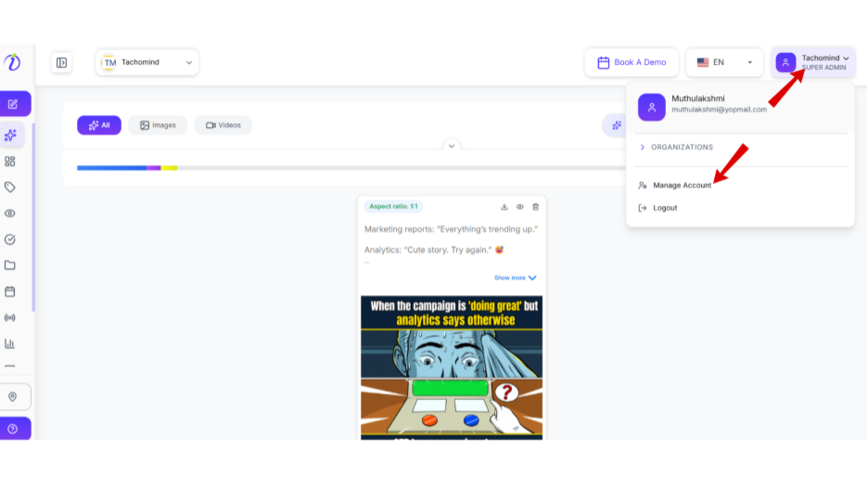Choose Logout from the profile menu
868x490 pixels.
pyautogui.click(x=657, y=208)
